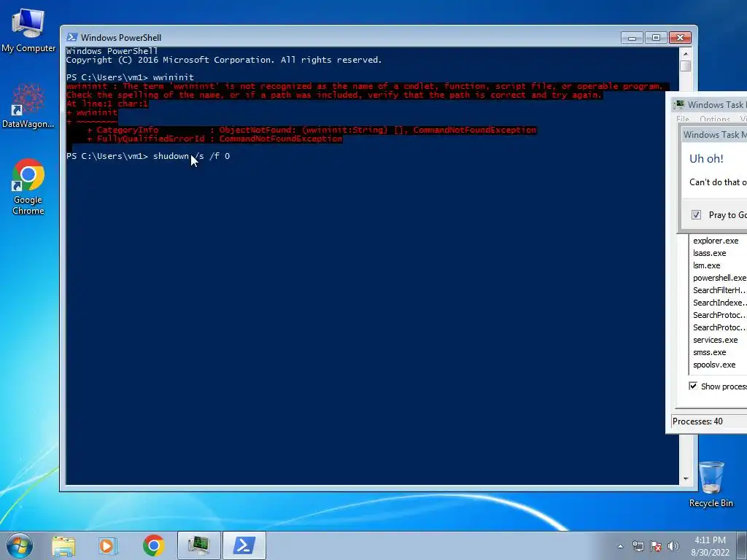The image size is (747, 560).
Task: Click the Task Manager icon in its title bar
Action: [x=678, y=104]
